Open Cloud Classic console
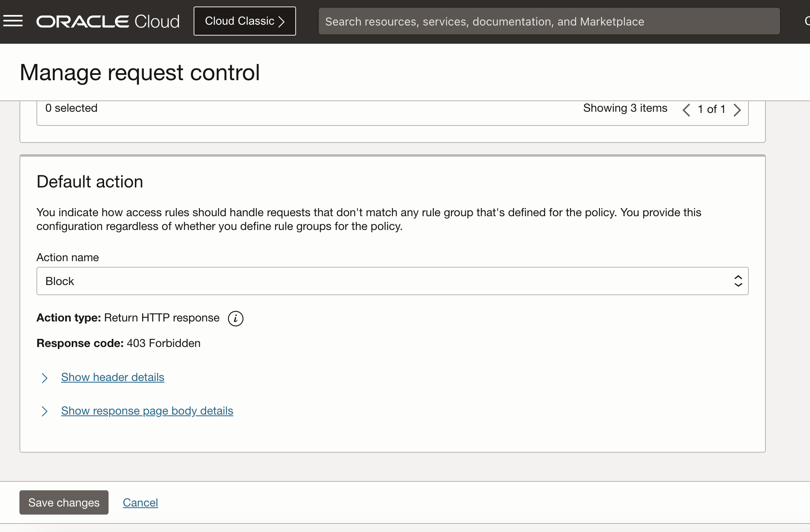810x532 pixels. [x=240, y=21]
